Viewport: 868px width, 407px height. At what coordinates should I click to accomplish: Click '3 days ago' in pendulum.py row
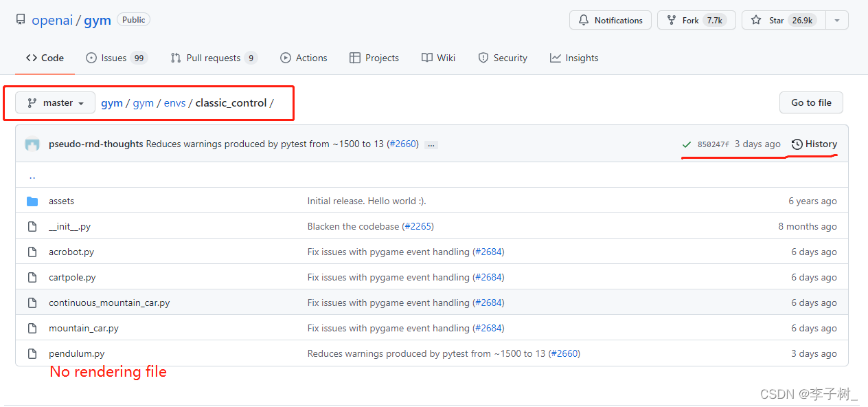(x=814, y=353)
